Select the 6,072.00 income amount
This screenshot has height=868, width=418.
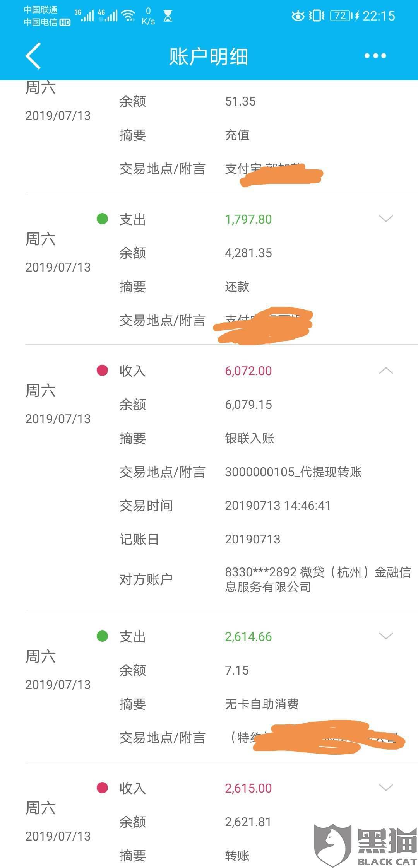pos(248,371)
